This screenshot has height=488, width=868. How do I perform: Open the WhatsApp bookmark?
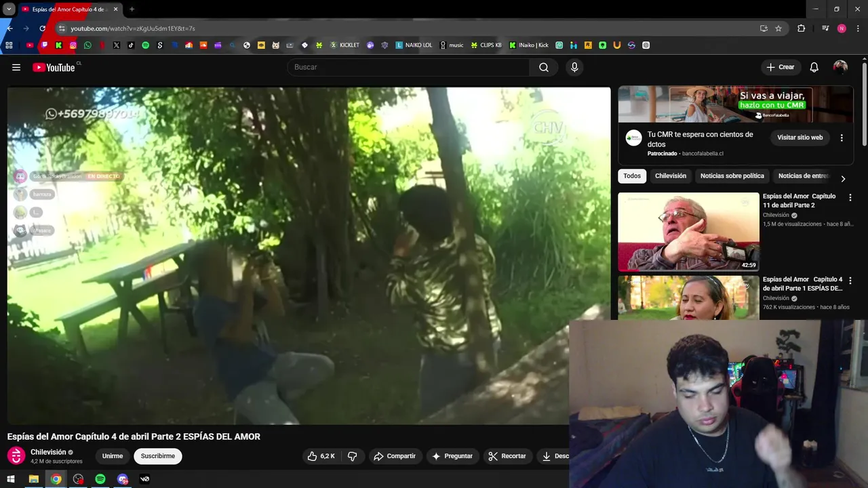coord(87,45)
